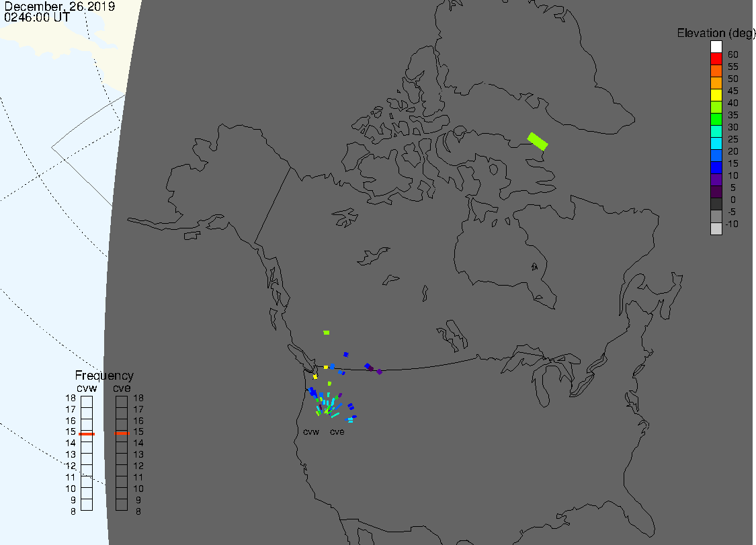
Task: Click the "-5" elevation legend label
Action: coord(732,212)
